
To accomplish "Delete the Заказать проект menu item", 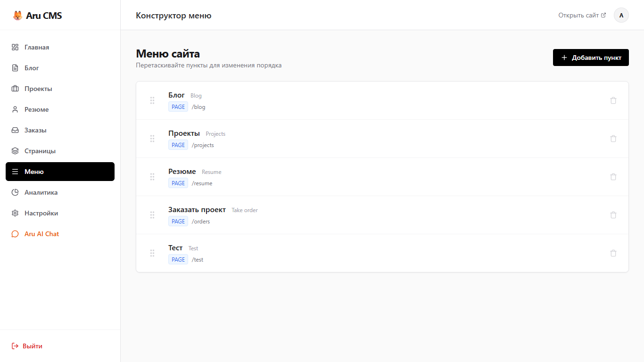I will point(613,215).
